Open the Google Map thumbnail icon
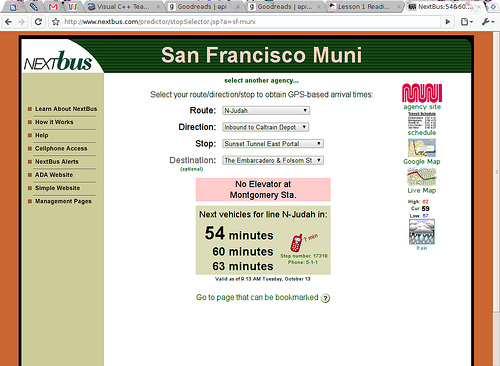The height and width of the screenshot is (366, 500). pos(422,148)
